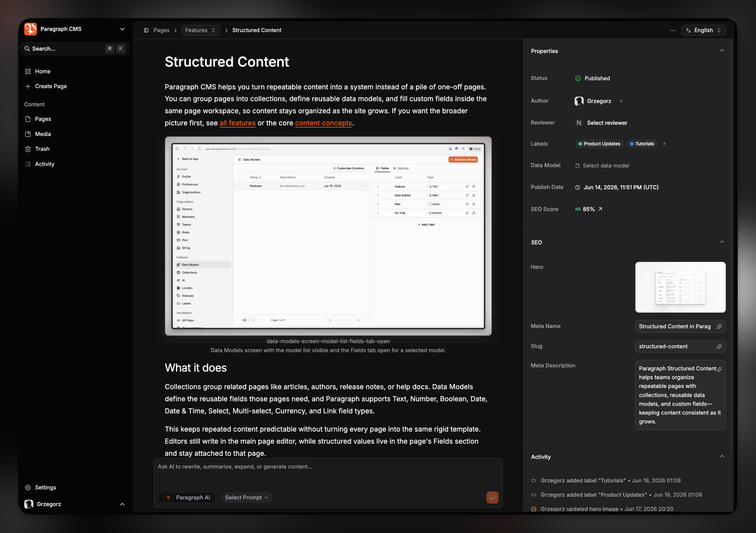Click the 'What it does' heading
The image size is (756, 533).
(196, 368)
